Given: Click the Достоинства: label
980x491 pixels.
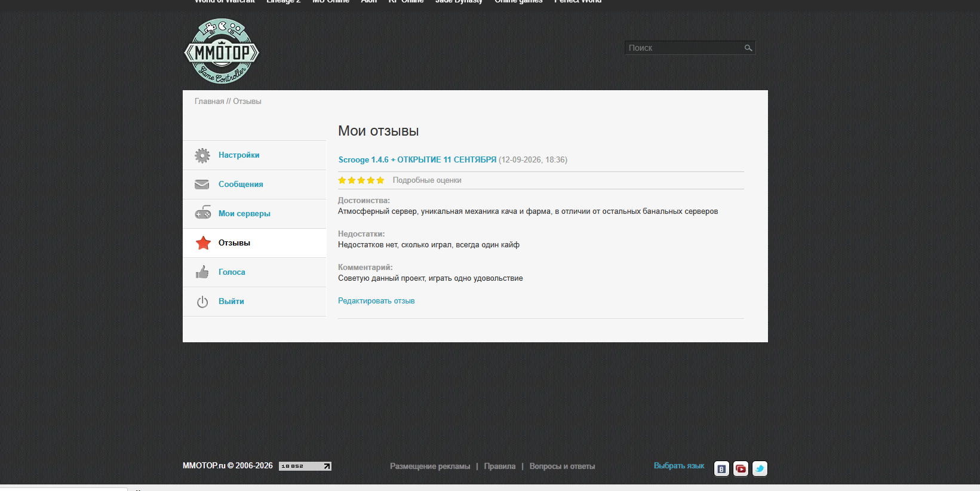Looking at the screenshot, I should point(364,201).
